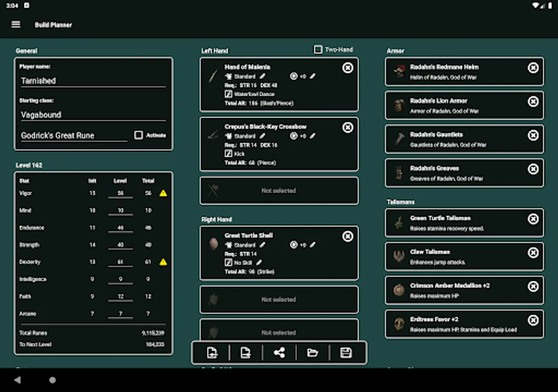Click the Dexterity warning triangle icon
Viewport: 558px width, 392px height.
163,262
